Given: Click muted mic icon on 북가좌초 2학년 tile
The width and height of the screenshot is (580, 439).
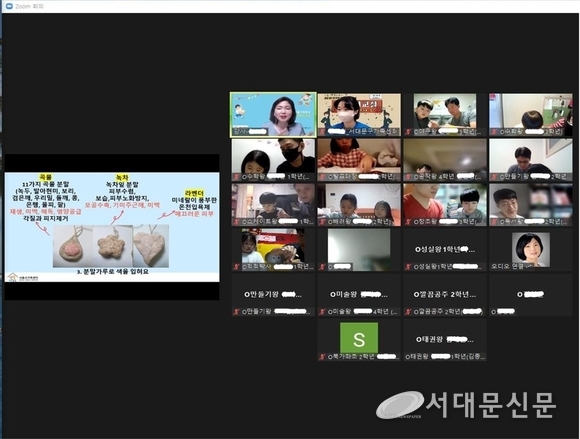Looking at the screenshot, I should point(321,357).
